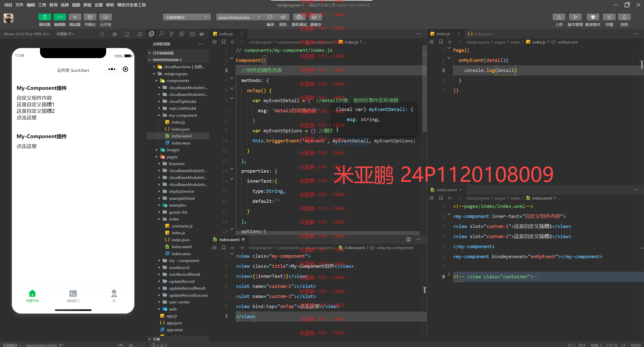Open the education kit (教育套件)
644x347 pixels.
(x=593, y=17)
